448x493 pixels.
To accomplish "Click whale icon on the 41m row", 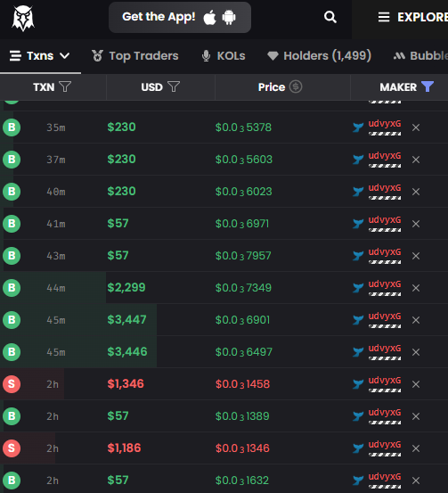I will coord(358,224).
